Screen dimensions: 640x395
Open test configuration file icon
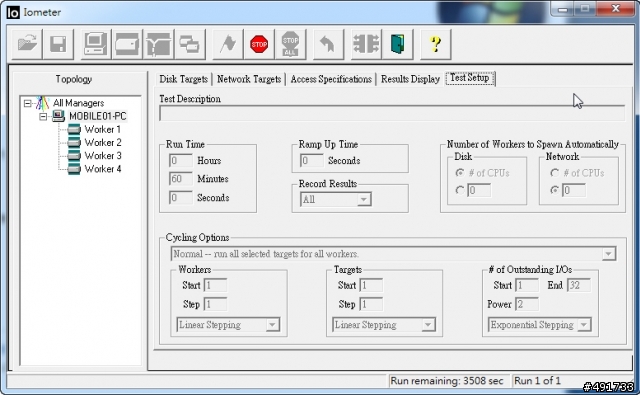[26, 44]
